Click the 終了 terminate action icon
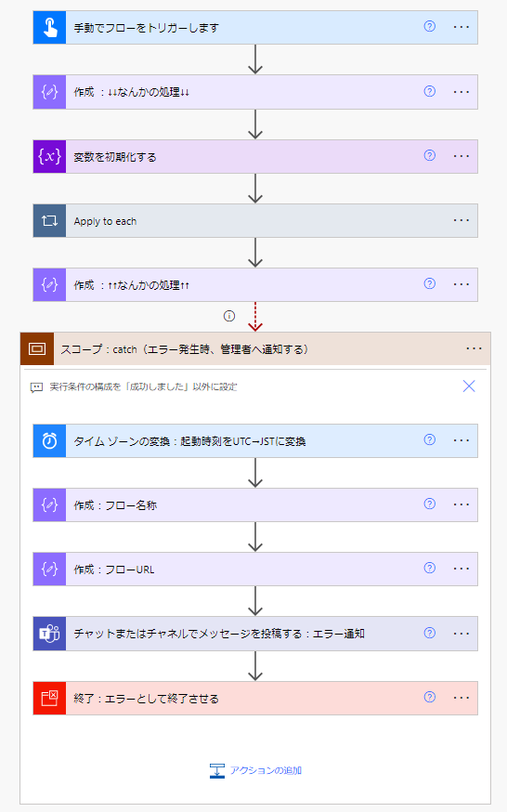 (x=49, y=698)
